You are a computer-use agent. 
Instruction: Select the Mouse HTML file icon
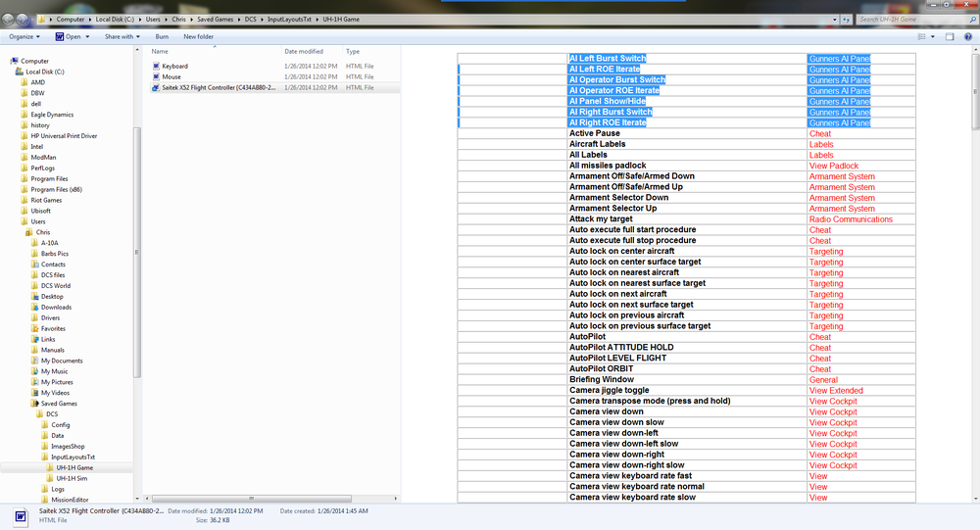(156, 76)
